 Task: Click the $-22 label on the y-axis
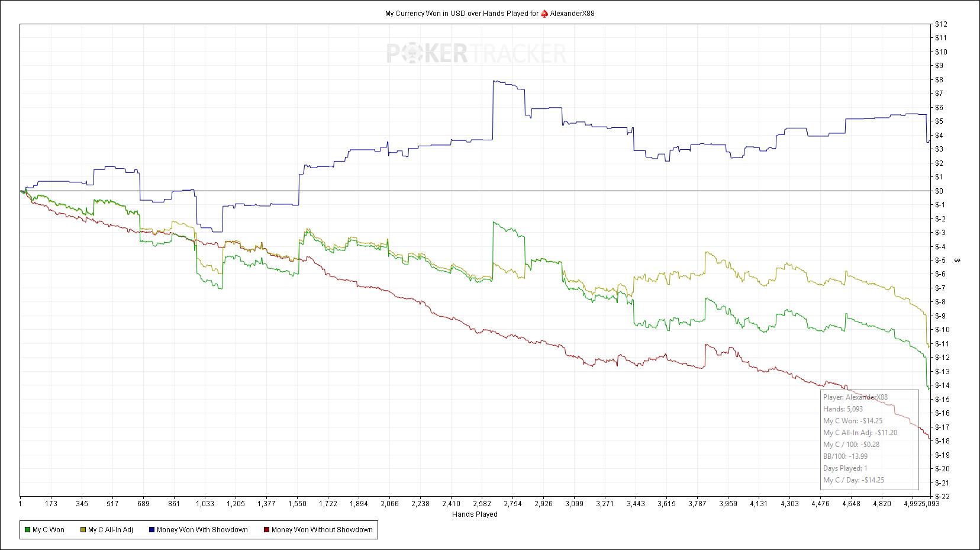(941, 496)
